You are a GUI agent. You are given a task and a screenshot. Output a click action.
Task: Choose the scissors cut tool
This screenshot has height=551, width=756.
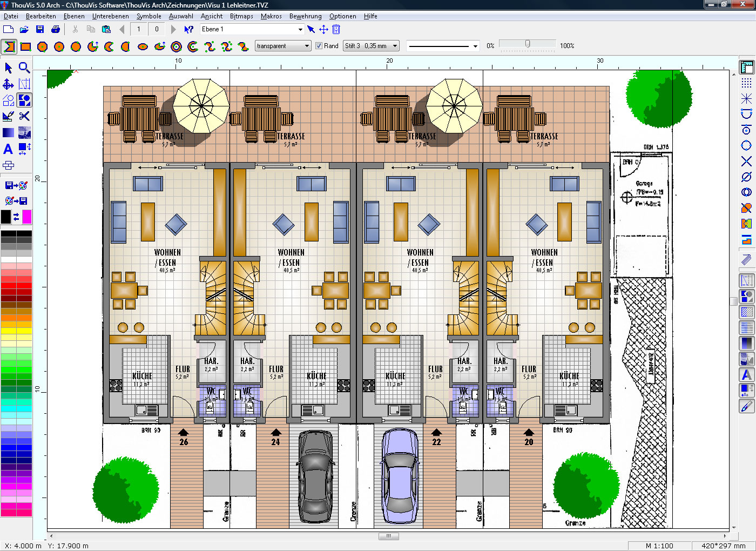pyautogui.click(x=24, y=116)
